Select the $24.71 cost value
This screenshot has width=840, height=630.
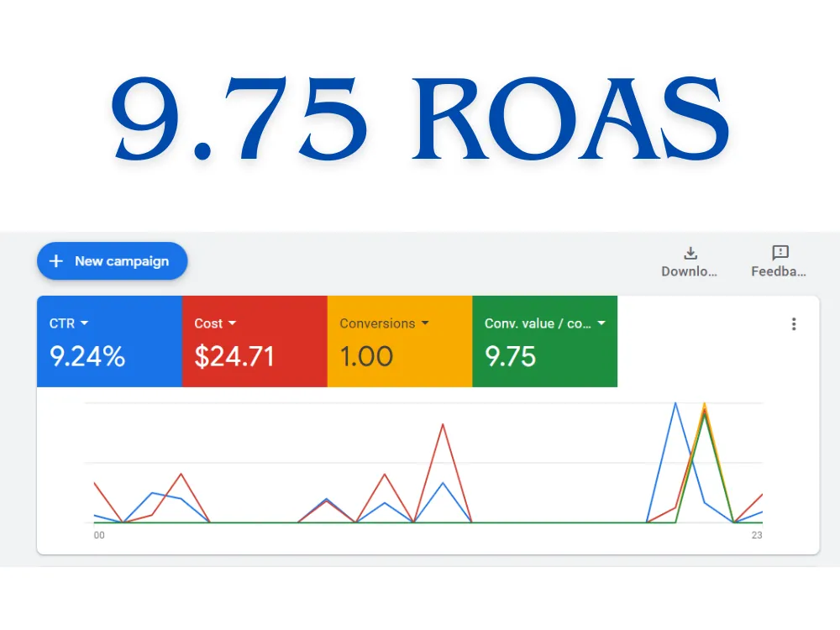pos(234,356)
